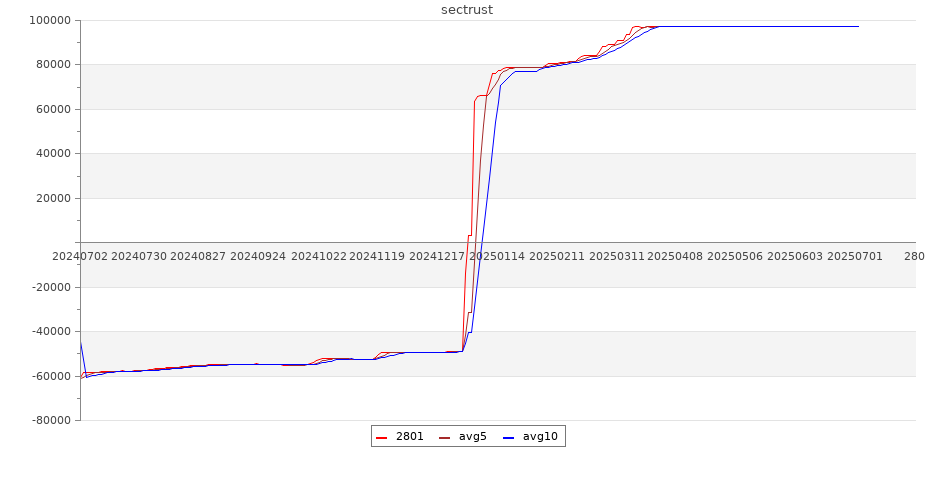The height and width of the screenshot is (500, 935).
Task: Click the 20240702 date label
Action: click(x=80, y=257)
